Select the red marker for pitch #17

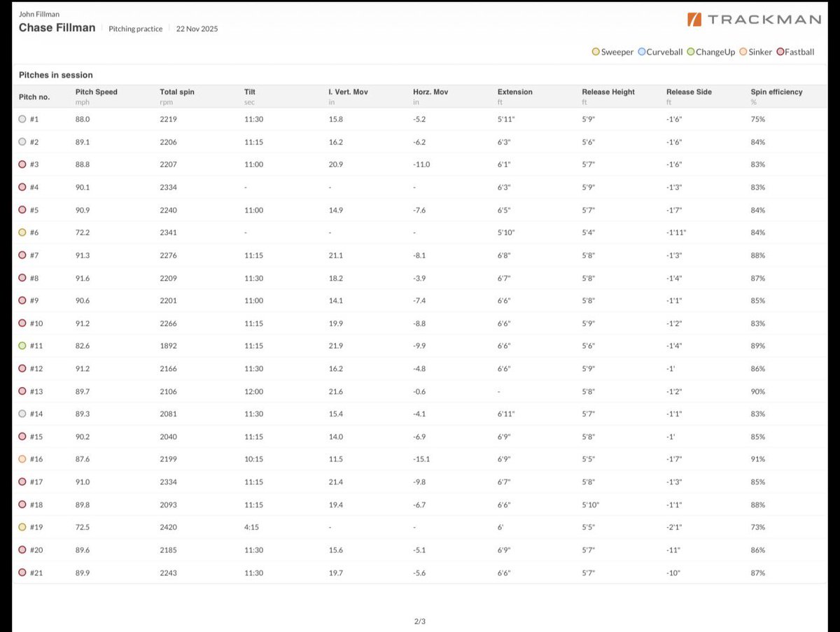[x=22, y=482]
